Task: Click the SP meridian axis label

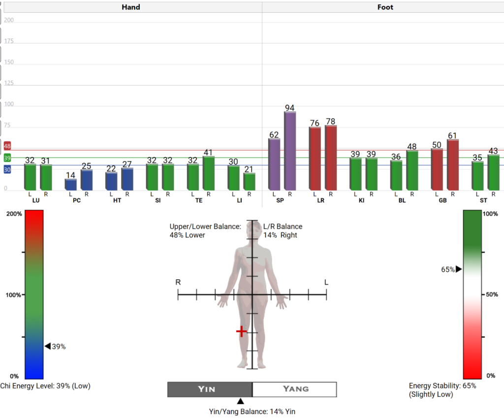Action: [x=280, y=200]
